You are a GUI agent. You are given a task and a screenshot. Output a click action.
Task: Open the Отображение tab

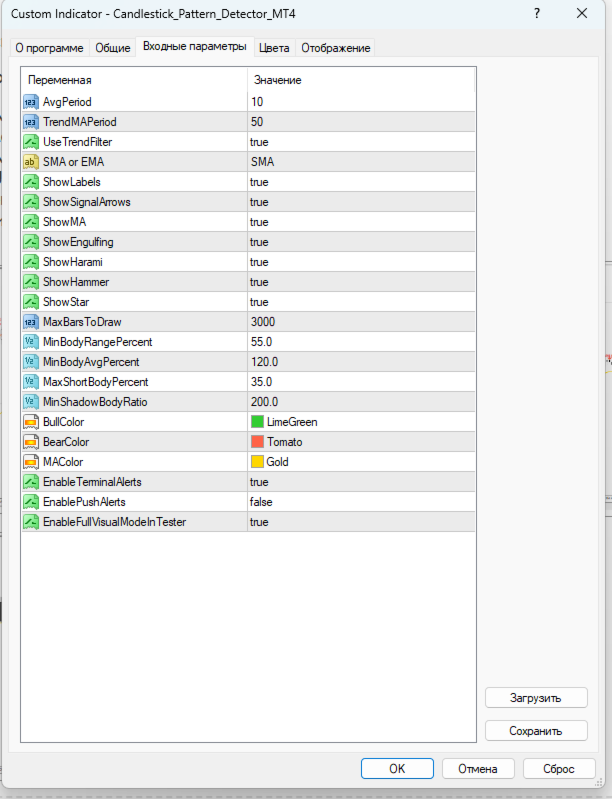(x=335, y=48)
